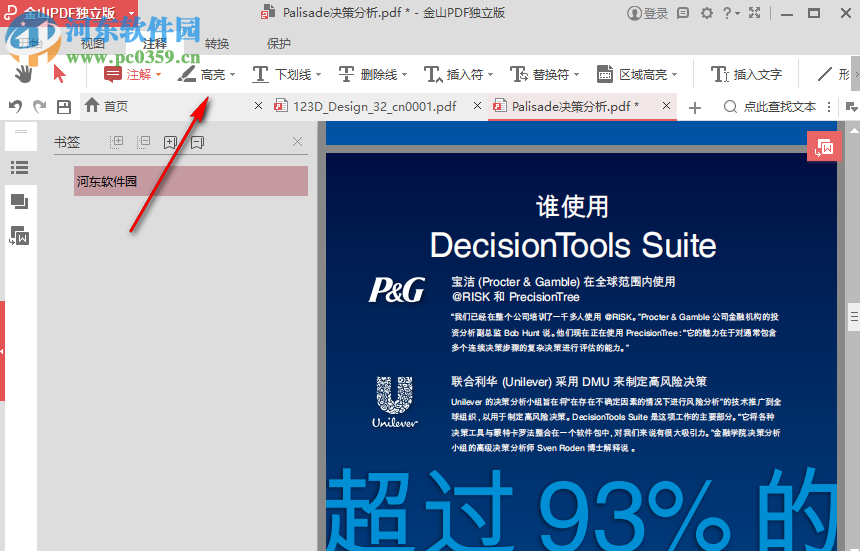Switch to 123D_Design_32_cn0001.pdf tab
The width and height of the screenshot is (860, 551).
(375, 106)
